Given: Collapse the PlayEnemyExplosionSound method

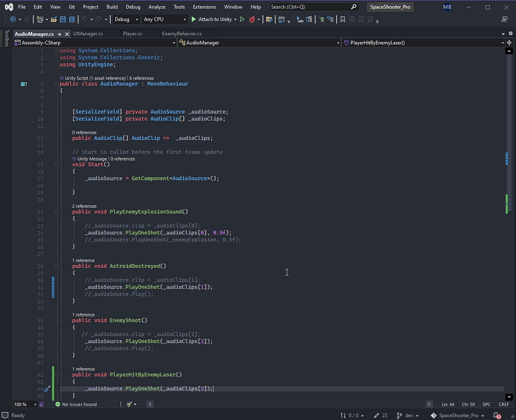Looking at the screenshot, I should (57, 212).
